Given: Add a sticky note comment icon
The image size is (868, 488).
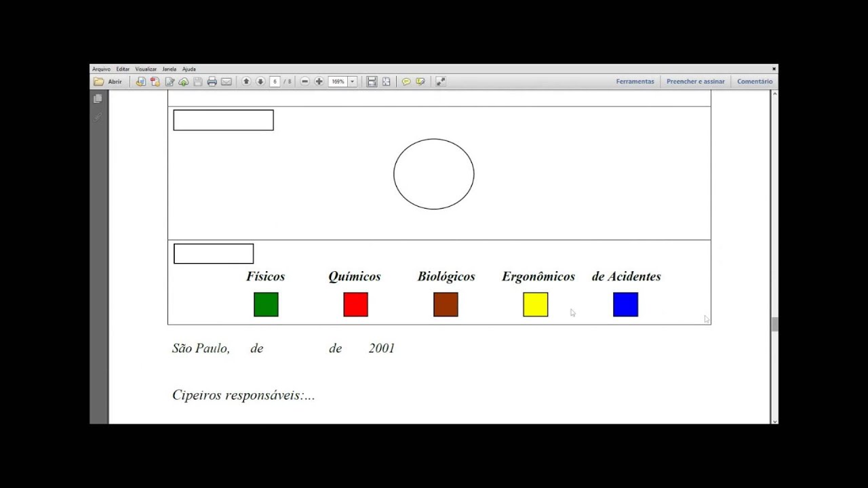Looking at the screenshot, I should point(406,81).
